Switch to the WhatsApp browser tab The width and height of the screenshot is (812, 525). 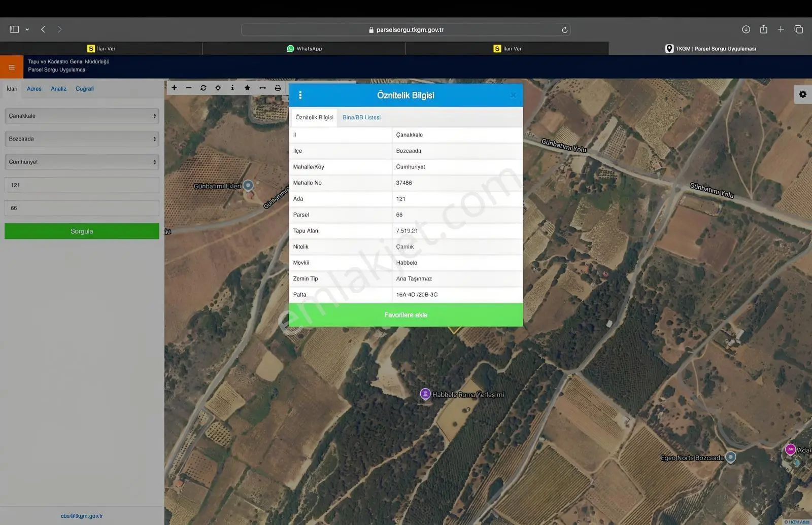tap(304, 49)
